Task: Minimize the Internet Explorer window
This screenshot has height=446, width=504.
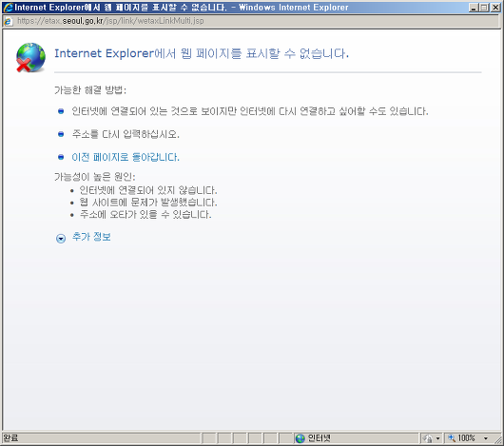Action: (474, 8)
